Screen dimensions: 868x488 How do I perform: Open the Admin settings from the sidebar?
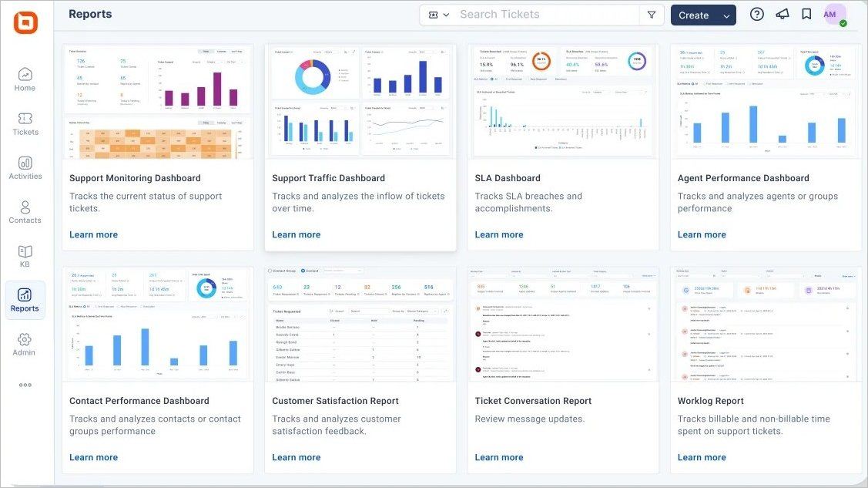pyautogui.click(x=25, y=344)
